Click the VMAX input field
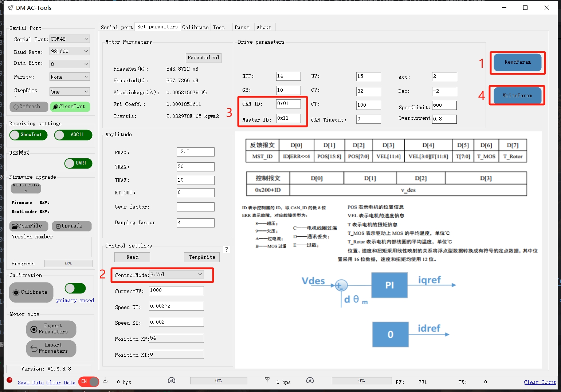The width and height of the screenshot is (561, 392). tap(196, 167)
